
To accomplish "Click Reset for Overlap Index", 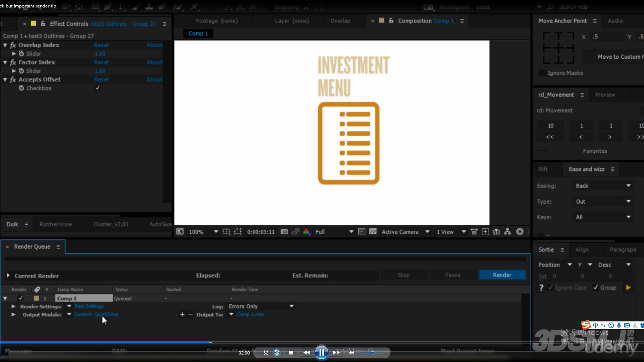I will (101, 45).
